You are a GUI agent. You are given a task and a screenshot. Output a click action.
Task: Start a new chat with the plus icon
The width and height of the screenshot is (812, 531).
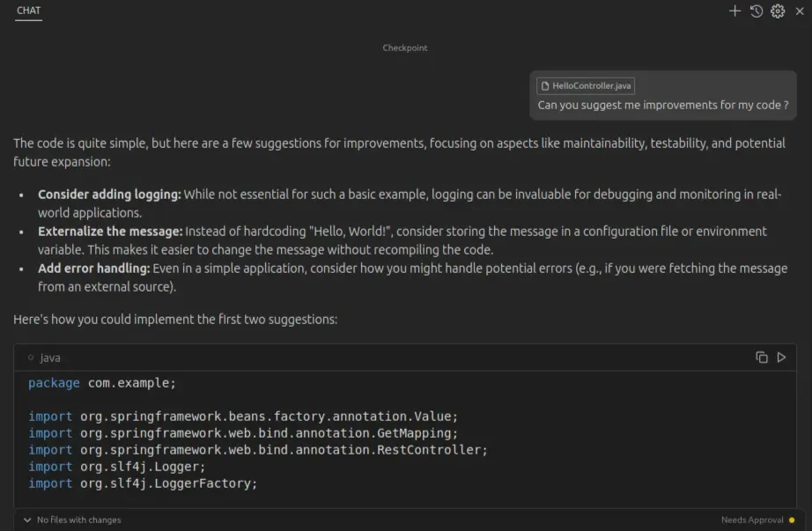coord(735,11)
